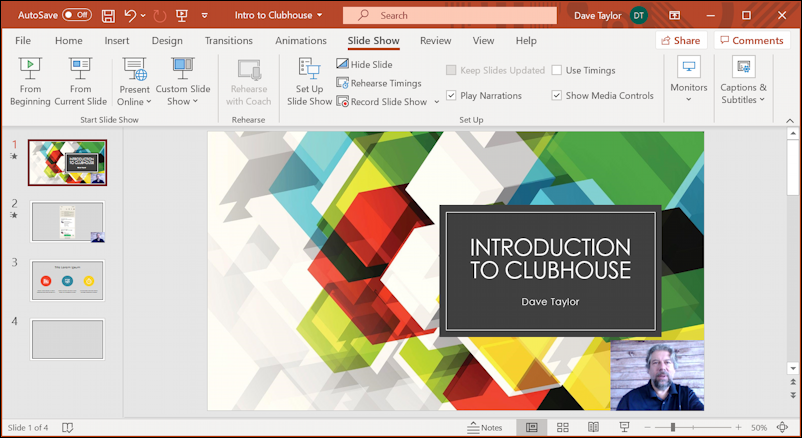Open the Design tab
Image resolution: width=802 pixels, height=438 pixels.
point(167,40)
